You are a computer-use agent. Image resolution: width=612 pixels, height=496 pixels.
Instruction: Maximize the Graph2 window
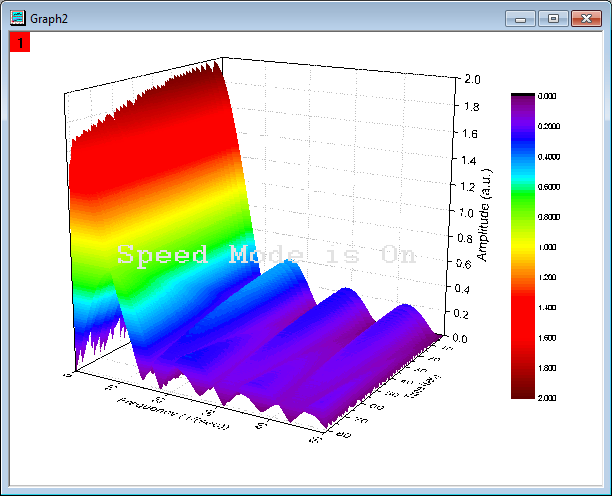[x=551, y=18]
